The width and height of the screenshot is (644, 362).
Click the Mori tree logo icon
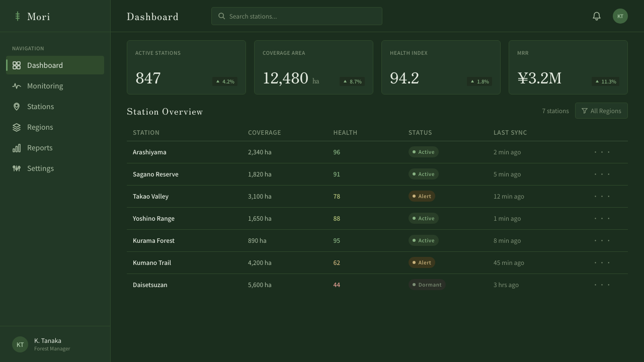pos(18,17)
